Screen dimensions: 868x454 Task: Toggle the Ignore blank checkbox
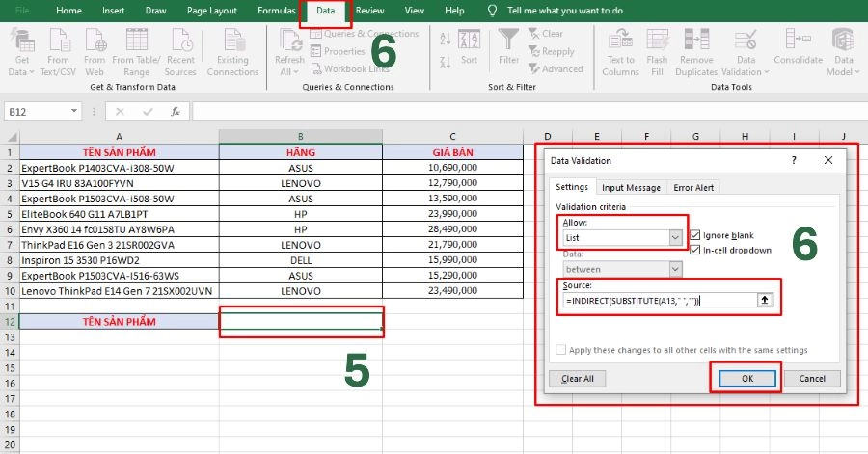coord(695,235)
